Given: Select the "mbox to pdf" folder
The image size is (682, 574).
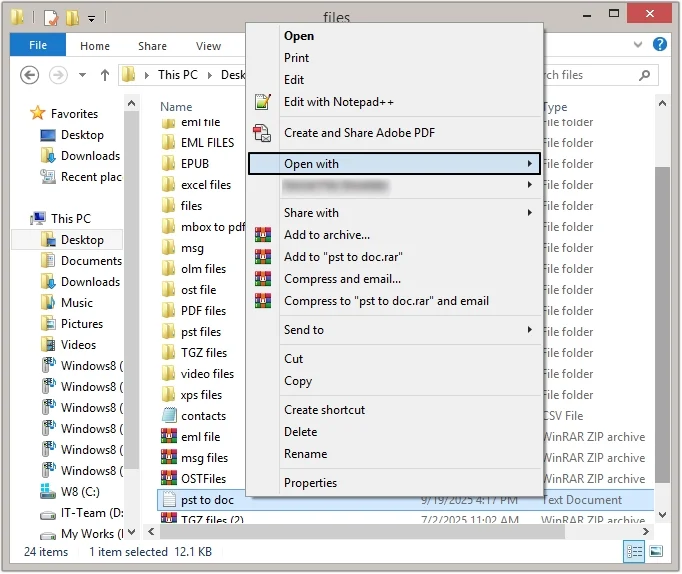Looking at the screenshot, I should click(x=203, y=227).
